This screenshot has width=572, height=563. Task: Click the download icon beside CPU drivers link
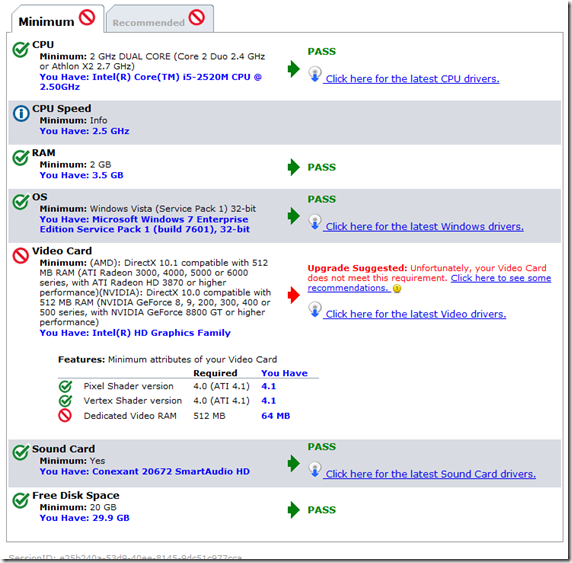point(315,74)
